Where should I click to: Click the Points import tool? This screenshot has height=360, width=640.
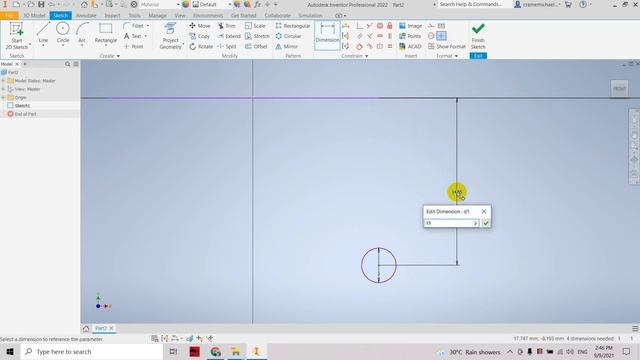point(409,36)
